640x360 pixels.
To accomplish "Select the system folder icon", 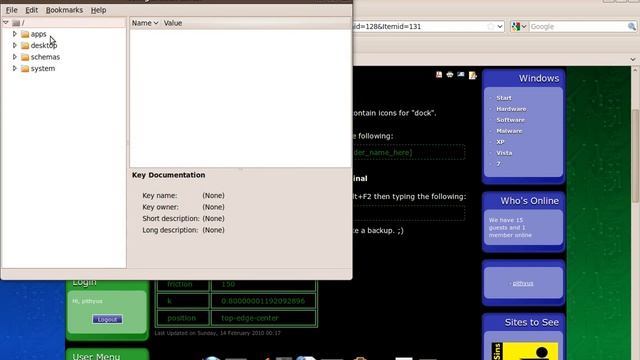I will coord(25,69).
